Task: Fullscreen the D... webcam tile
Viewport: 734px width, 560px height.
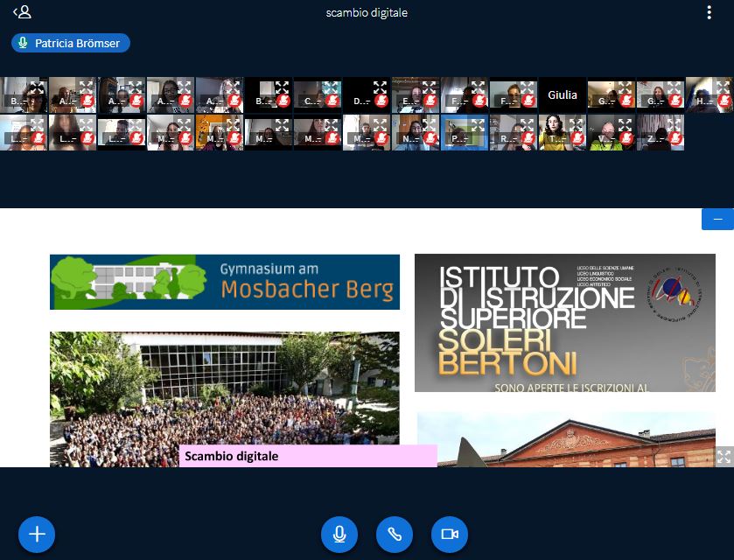Action: tap(380, 87)
